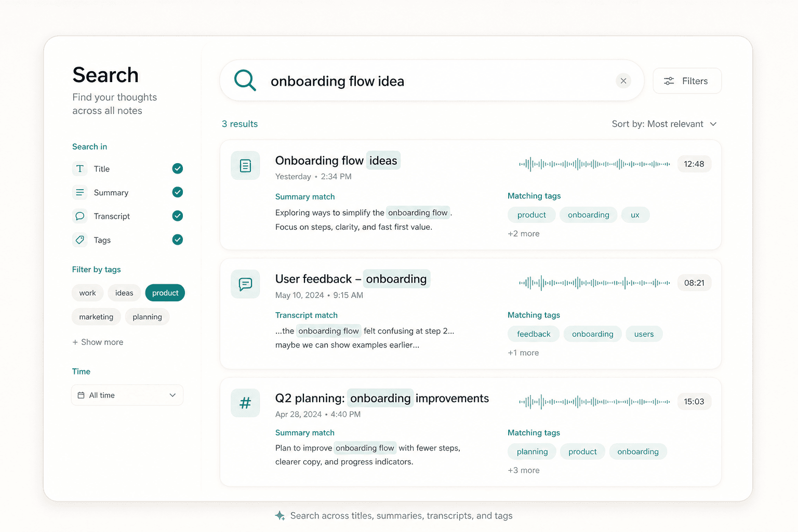This screenshot has height=532, width=798.
Task: Click the Tags label icon
Action: click(79, 240)
